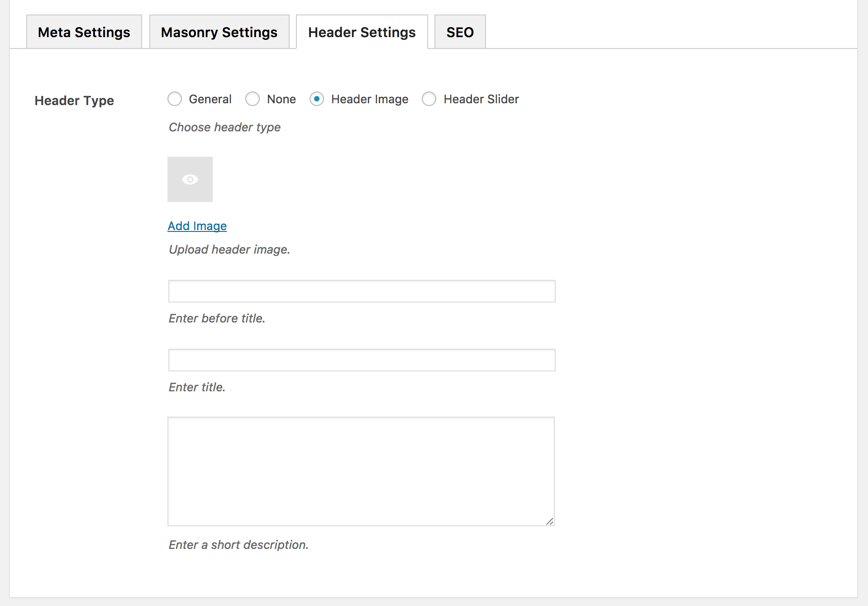The height and width of the screenshot is (606, 868).
Task: Enable the Header Slider radio option
Action: 429,99
